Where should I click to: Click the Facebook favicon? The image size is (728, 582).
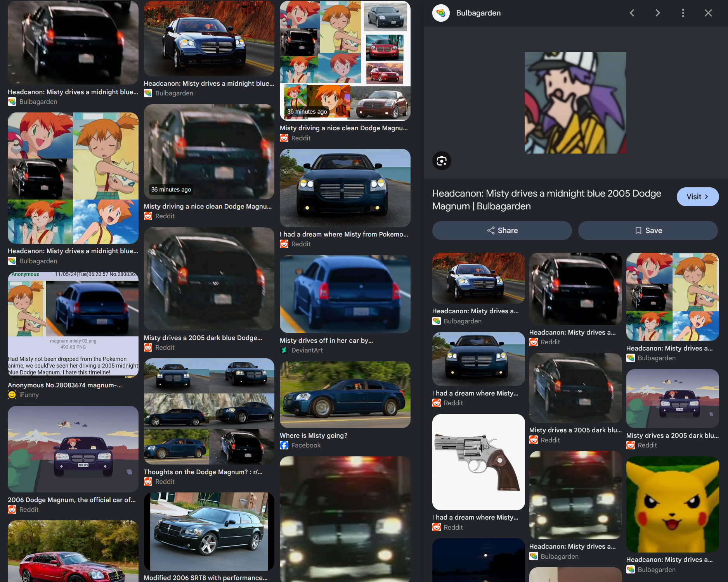(x=284, y=445)
